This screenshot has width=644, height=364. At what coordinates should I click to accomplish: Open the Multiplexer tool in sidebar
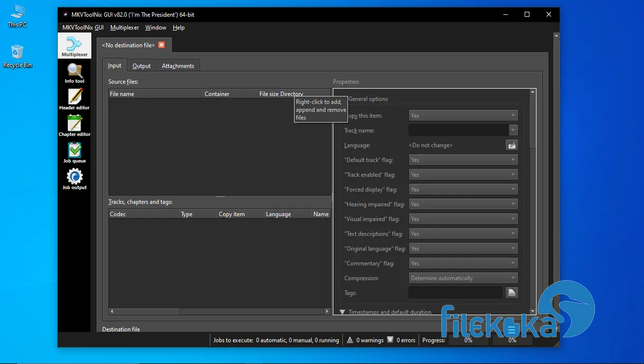74,46
